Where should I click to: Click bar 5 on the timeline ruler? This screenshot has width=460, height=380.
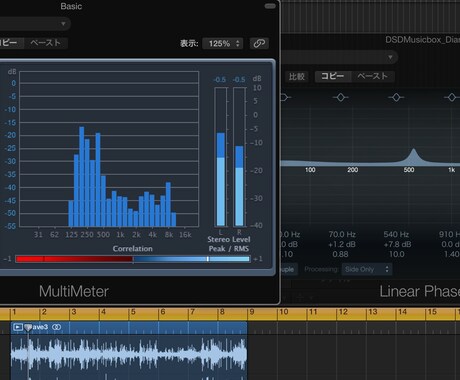click(x=133, y=312)
